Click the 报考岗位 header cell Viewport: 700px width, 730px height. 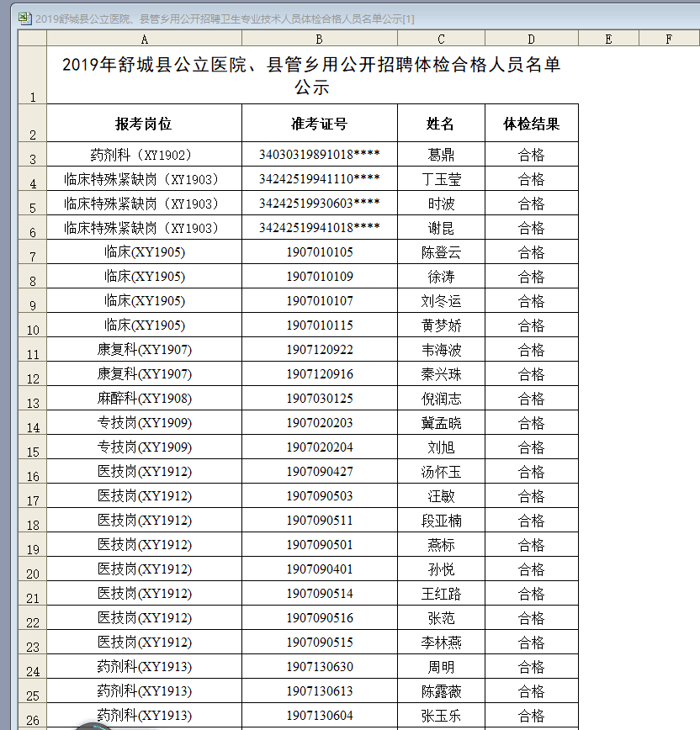145,123
